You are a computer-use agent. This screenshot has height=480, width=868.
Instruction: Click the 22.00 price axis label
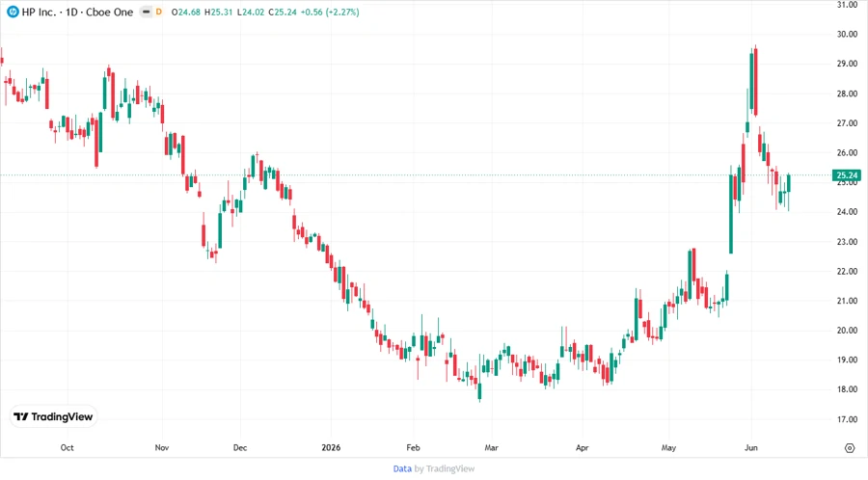pos(847,272)
